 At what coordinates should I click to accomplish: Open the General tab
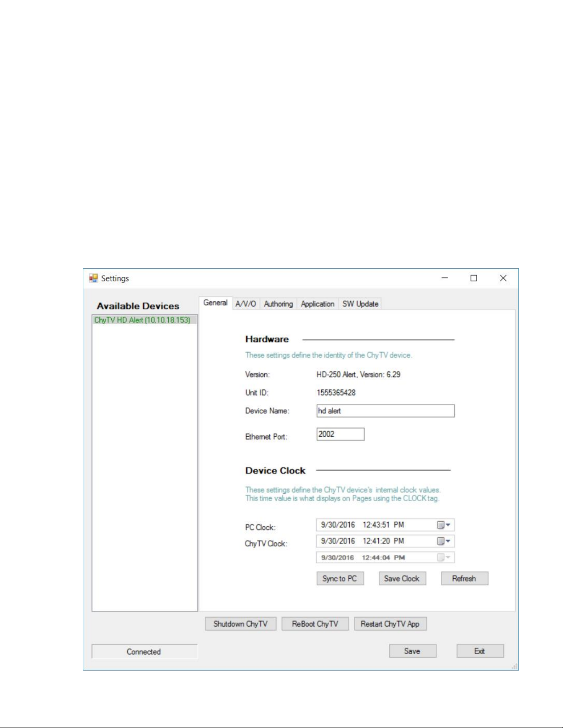(216, 303)
